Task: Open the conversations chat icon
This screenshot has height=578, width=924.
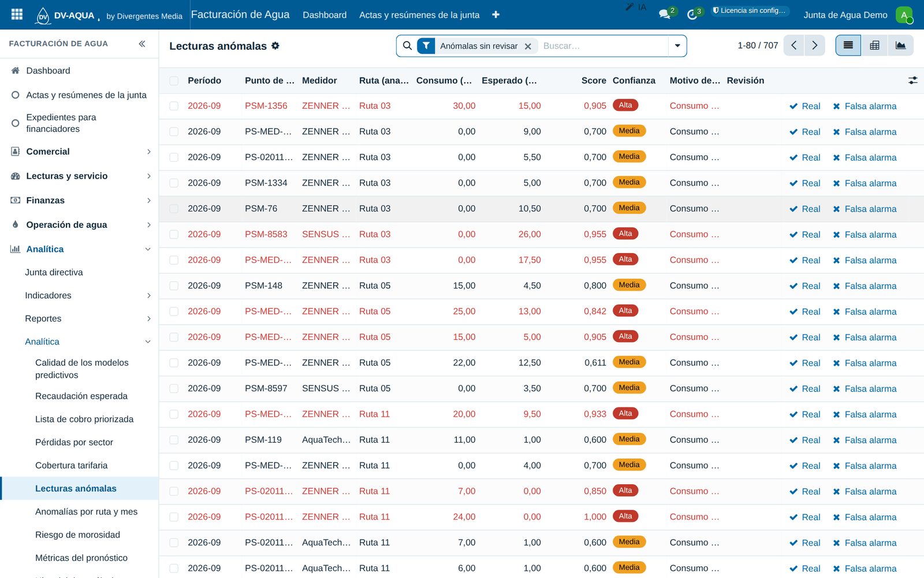Action: (x=665, y=14)
